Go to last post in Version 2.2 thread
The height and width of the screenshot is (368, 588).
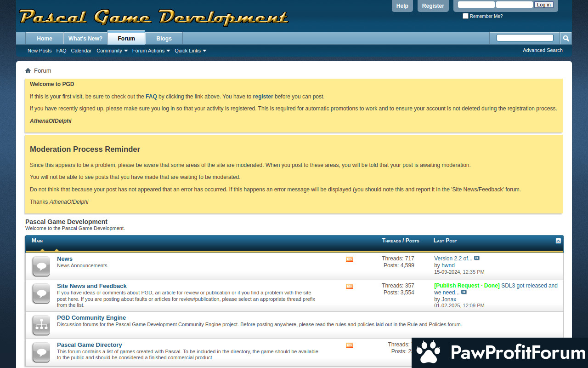(x=477, y=258)
